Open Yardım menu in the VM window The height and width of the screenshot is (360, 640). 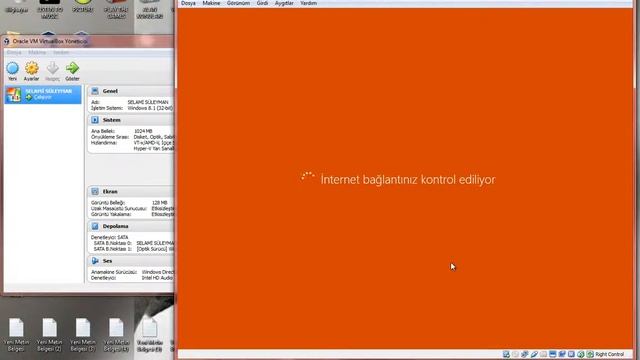308,3
